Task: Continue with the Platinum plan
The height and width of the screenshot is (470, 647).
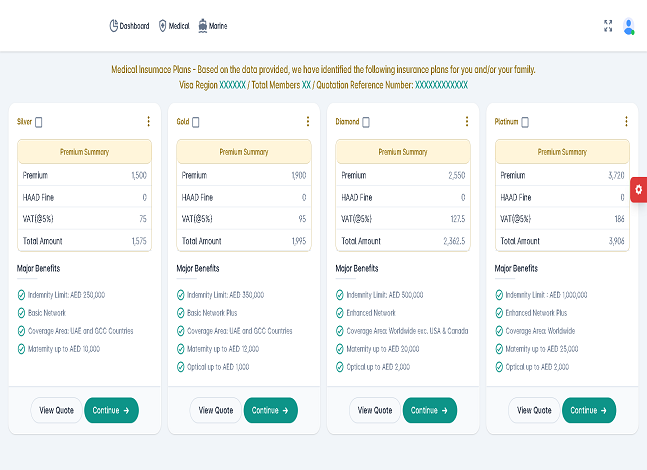Action: point(589,410)
